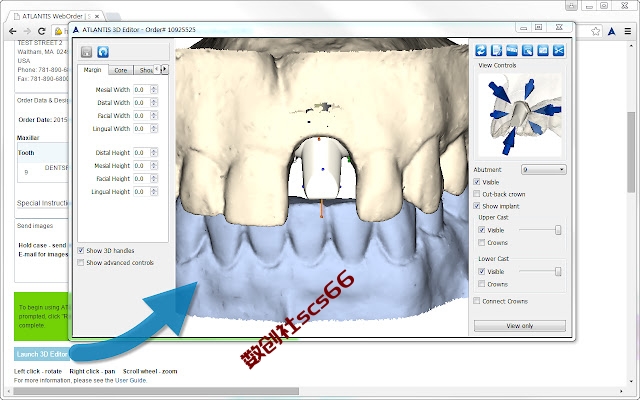Click the Distal Height spinner arrows

[x=154, y=152]
